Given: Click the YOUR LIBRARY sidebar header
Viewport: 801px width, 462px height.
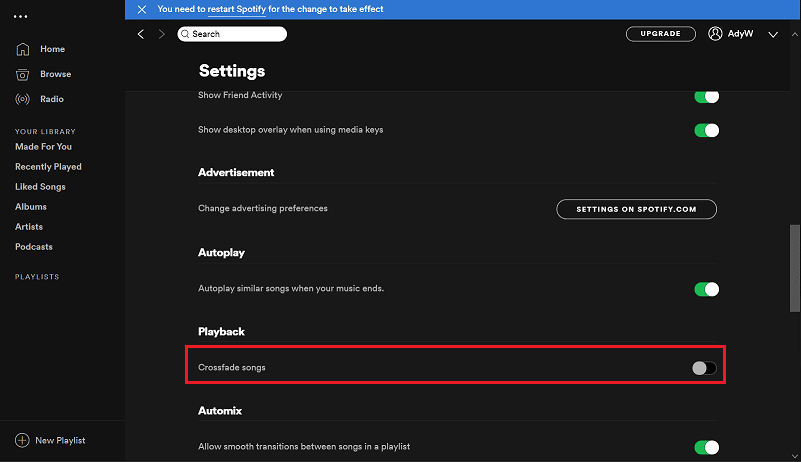Looking at the screenshot, I should [45, 131].
